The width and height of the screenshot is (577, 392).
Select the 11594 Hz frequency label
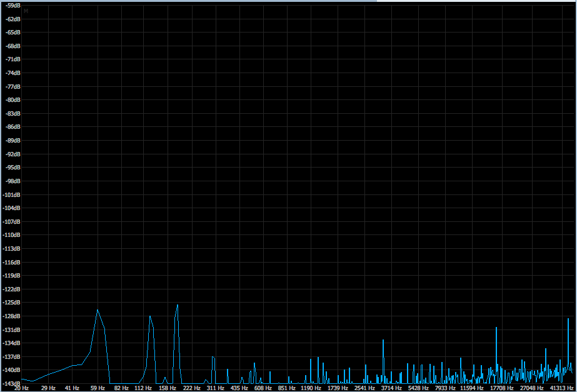point(472,388)
